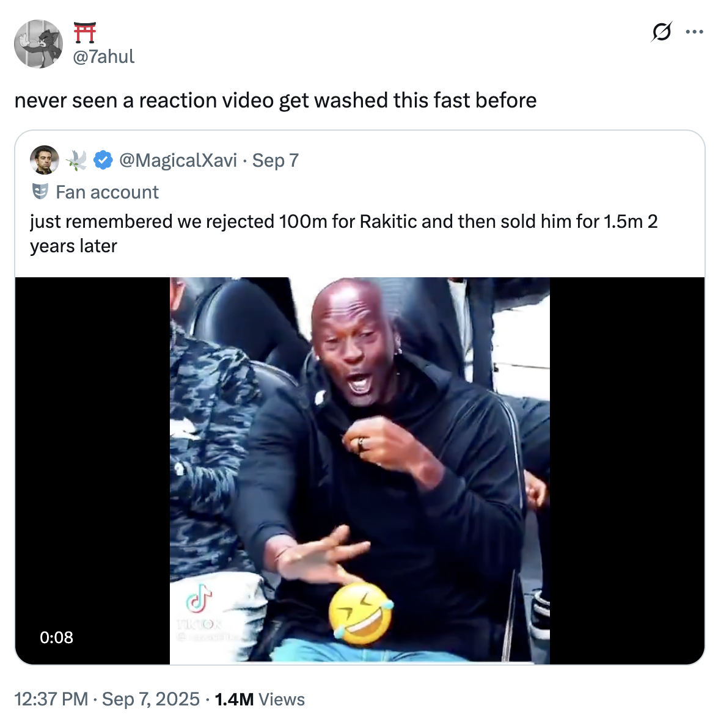Click the laughing emoji on the video
Viewport: 721px width, 728px height.
pos(360,614)
